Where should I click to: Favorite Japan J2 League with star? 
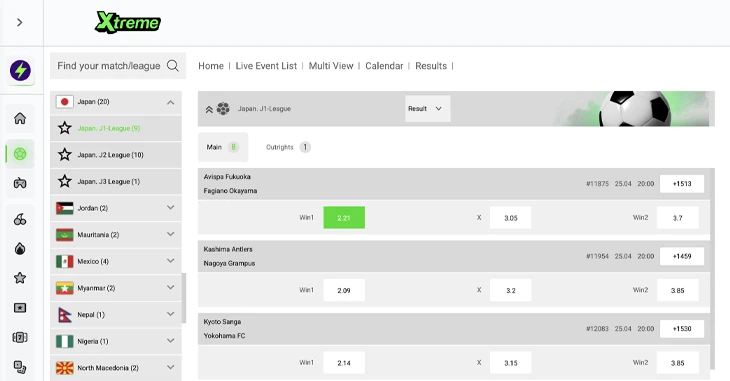[x=65, y=155]
